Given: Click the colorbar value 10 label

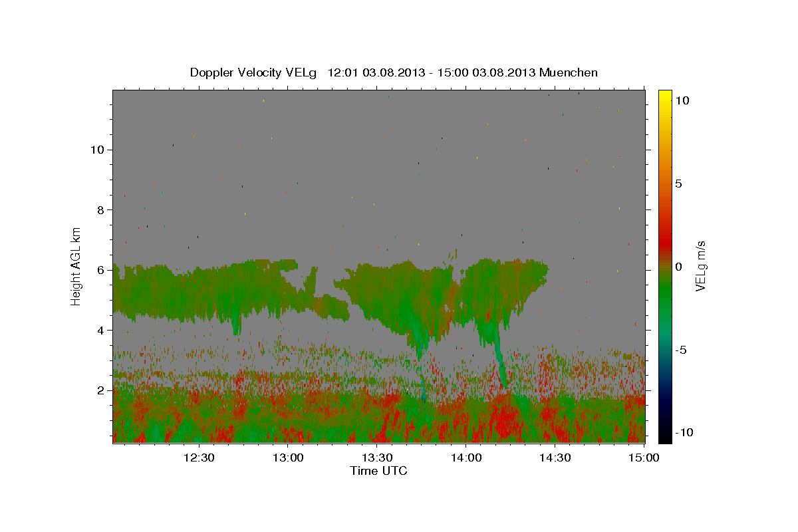Looking at the screenshot, I should [x=682, y=100].
